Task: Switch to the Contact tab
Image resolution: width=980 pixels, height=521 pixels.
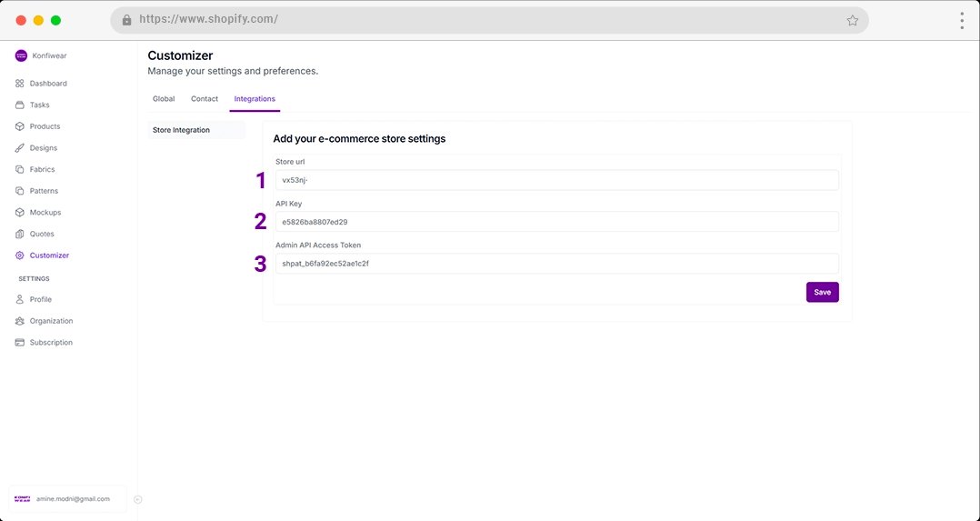Action: (205, 98)
